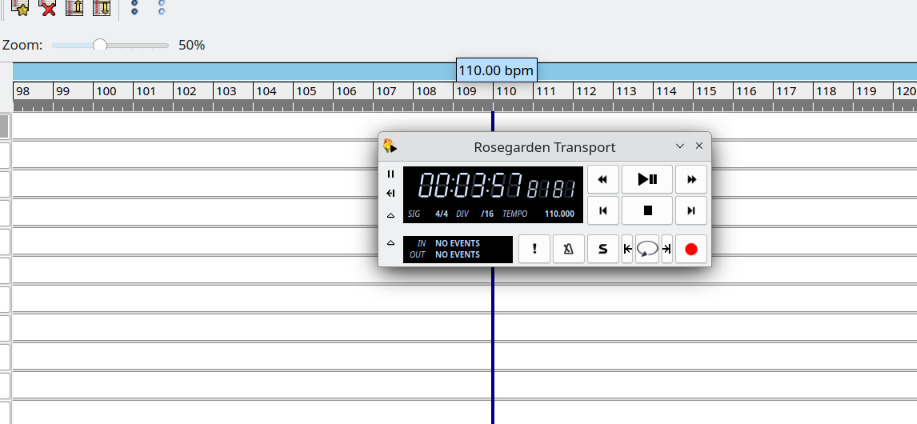
Task: Click the 00:03:57 time display
Action: pos(470,186)
